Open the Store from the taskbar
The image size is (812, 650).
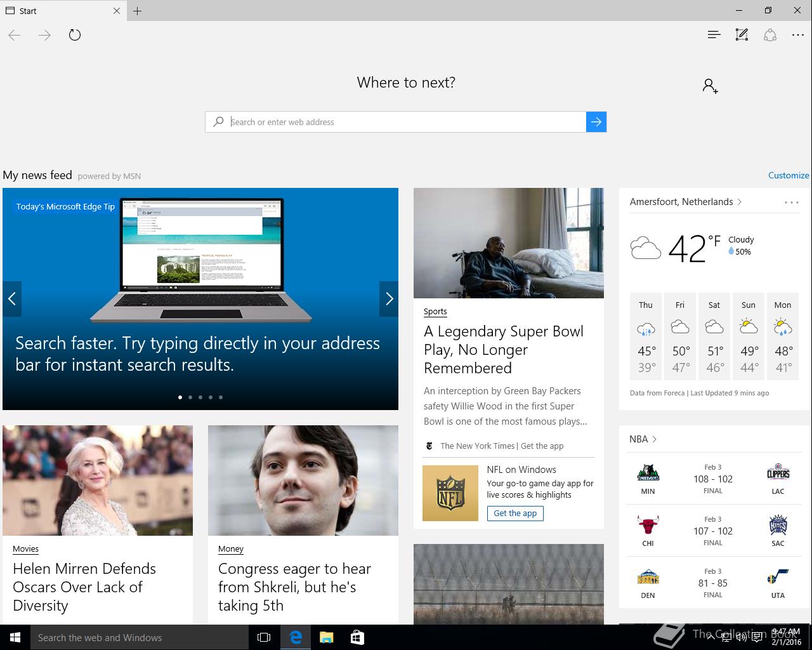[357, 637]
